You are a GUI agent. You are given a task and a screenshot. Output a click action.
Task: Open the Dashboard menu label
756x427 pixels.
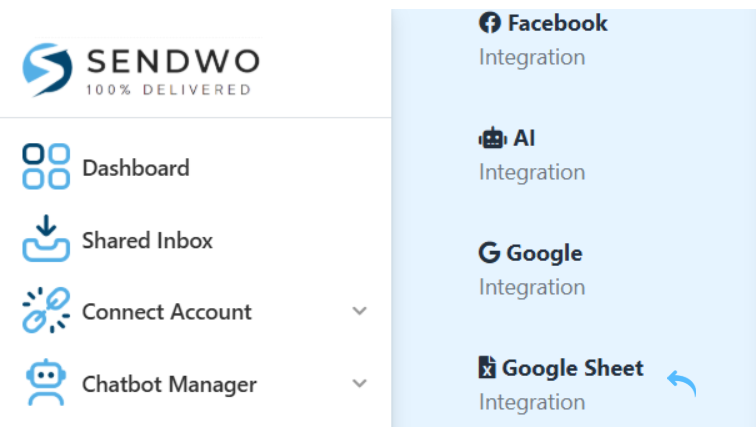(x=135, y=168)
